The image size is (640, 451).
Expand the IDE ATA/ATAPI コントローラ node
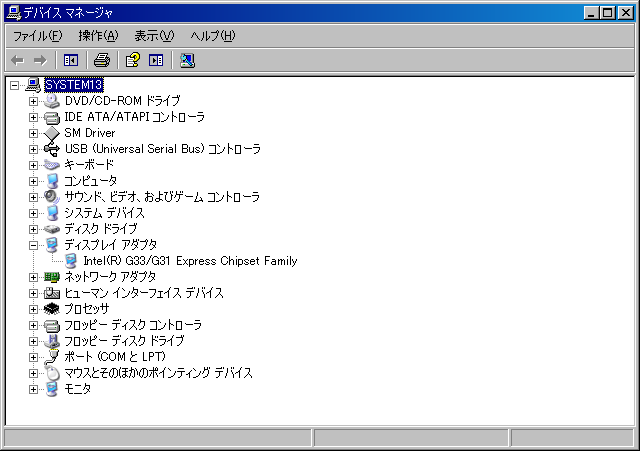pos(33,118)
